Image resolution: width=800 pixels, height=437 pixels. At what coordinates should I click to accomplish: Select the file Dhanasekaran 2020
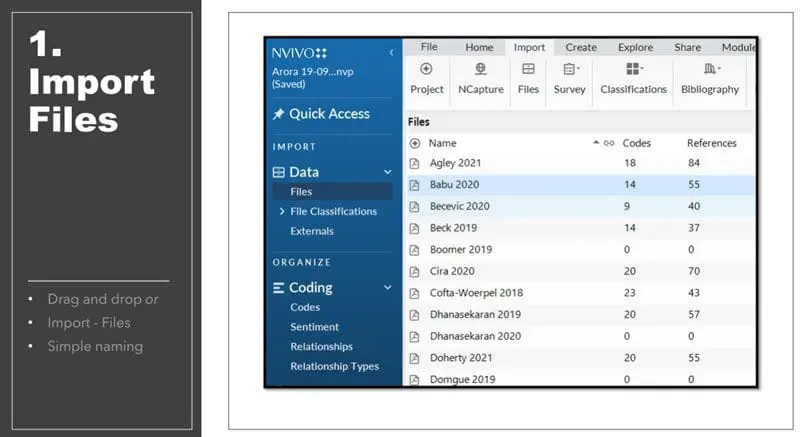(475, 336)
